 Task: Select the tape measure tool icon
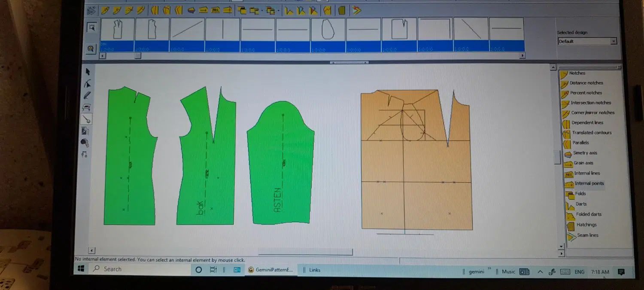85,142
